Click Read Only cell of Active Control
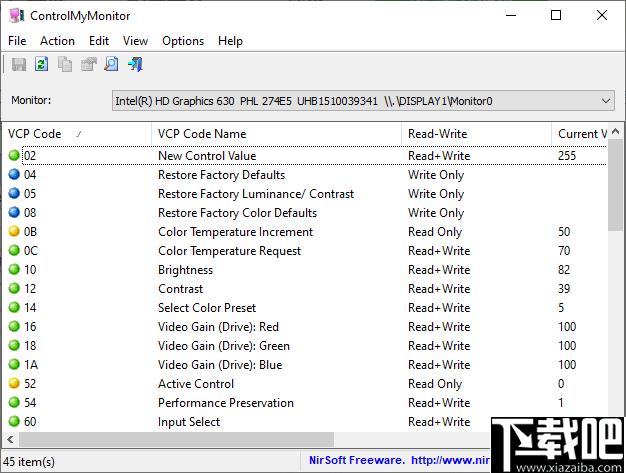Screen dimensions: 626x473 click(x=435, y=384)
